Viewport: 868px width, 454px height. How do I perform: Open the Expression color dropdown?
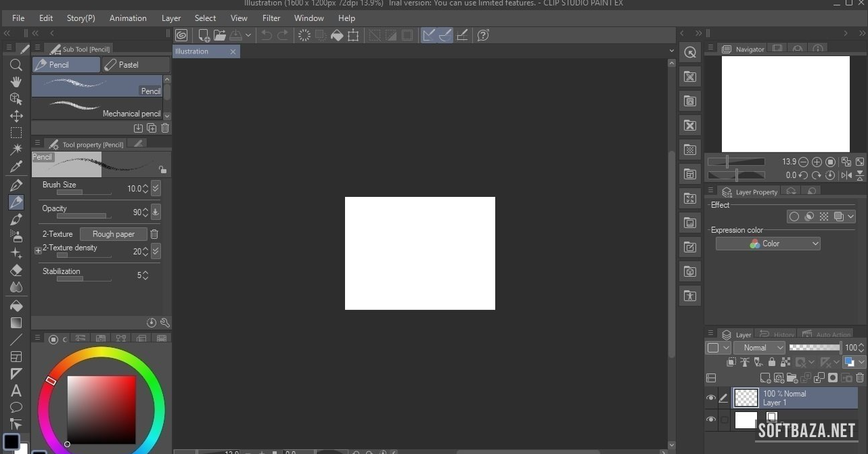click(768, 244)
